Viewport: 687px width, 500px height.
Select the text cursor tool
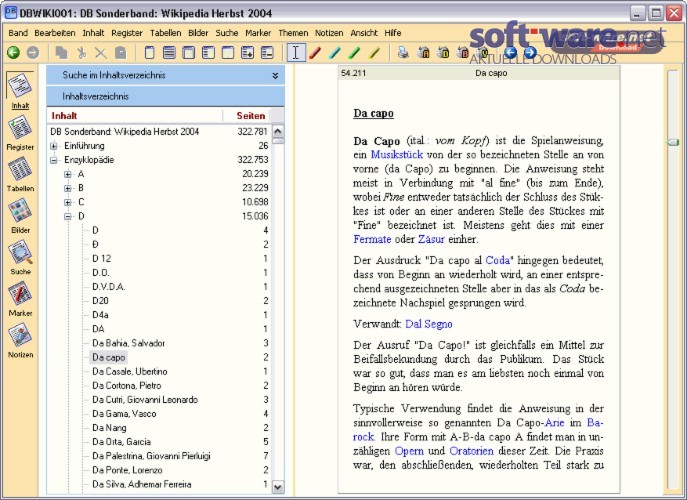[x=296, y=53]
